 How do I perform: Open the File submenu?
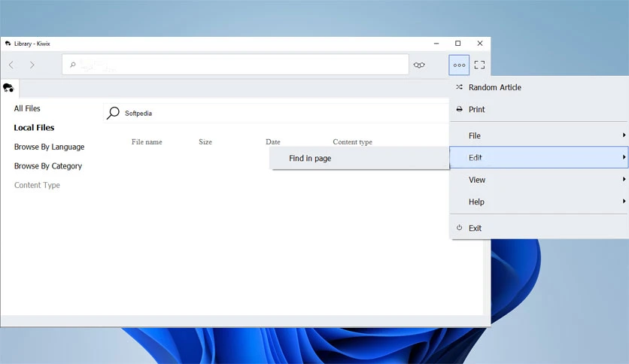[x=539, y=135]
